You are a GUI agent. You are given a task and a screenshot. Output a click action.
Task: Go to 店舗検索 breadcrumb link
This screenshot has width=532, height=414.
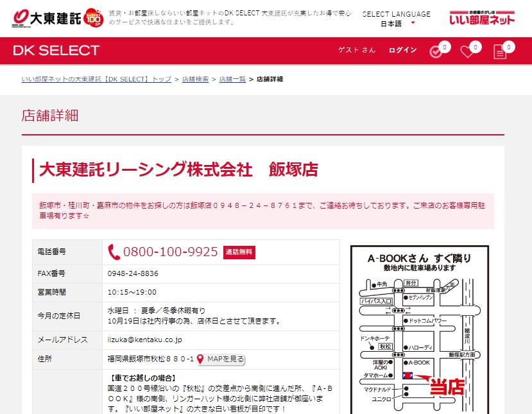(x=195, y=79)
